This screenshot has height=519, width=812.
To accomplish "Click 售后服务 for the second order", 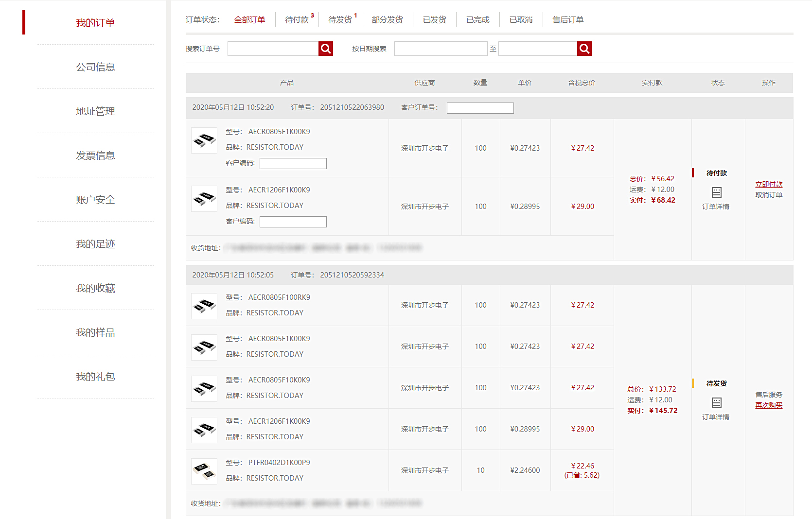I will (x=769, y=395).
